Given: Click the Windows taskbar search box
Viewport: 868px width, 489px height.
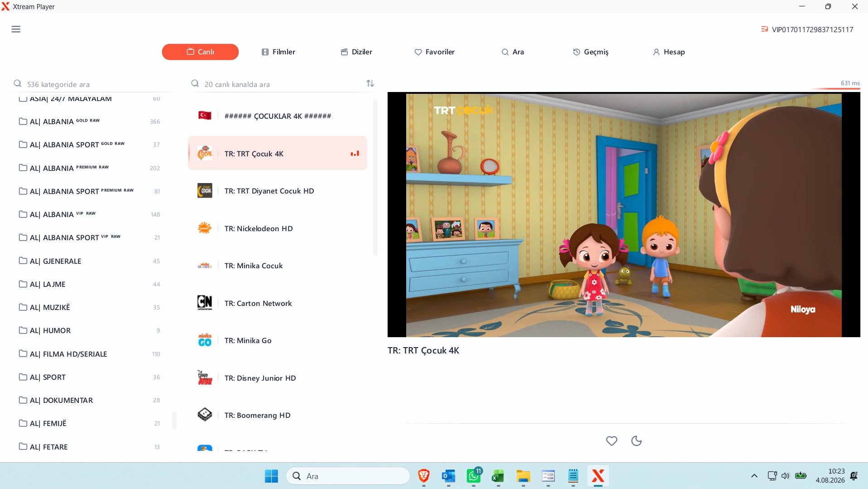Looking at the screenshot, I should [x=348, y=476].
